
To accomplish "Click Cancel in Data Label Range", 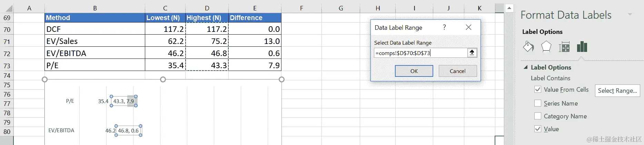I will pyautogui.click(x=458, y=71).
